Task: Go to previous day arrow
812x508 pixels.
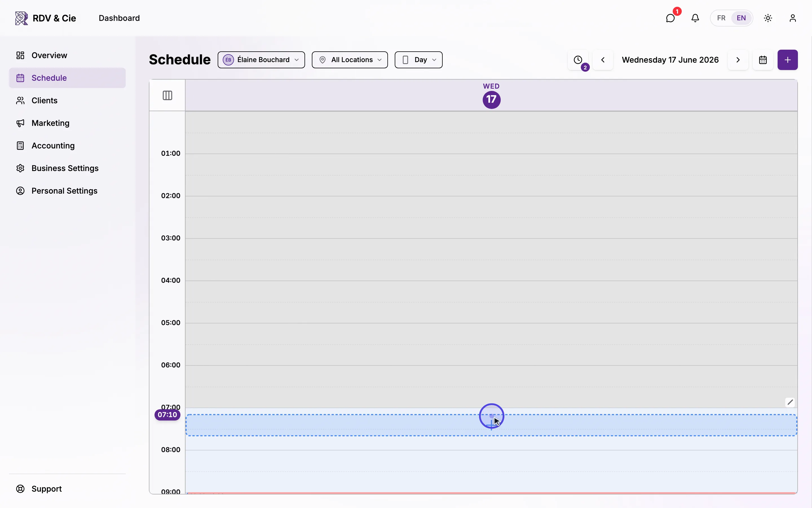Action: click(603, 60)
